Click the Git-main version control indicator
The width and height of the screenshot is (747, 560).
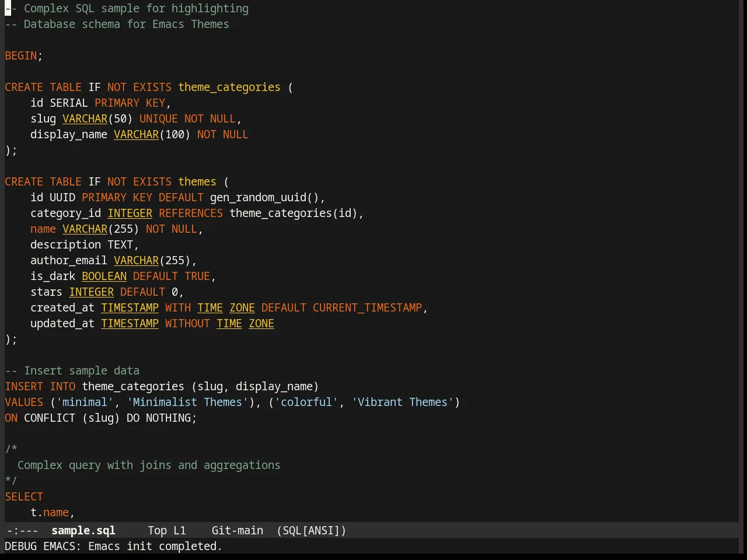[x=238, y=530]
